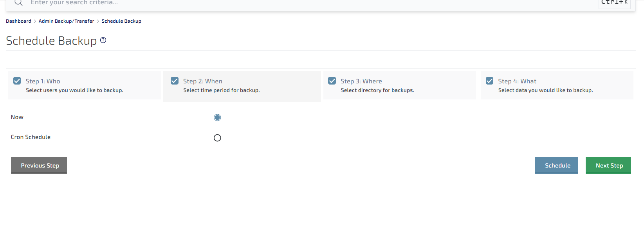The height and width of the screenshot is (236, 644).
Task: Open Admin Backup/Transfer breadcrumb link
Action: (66, 21)
